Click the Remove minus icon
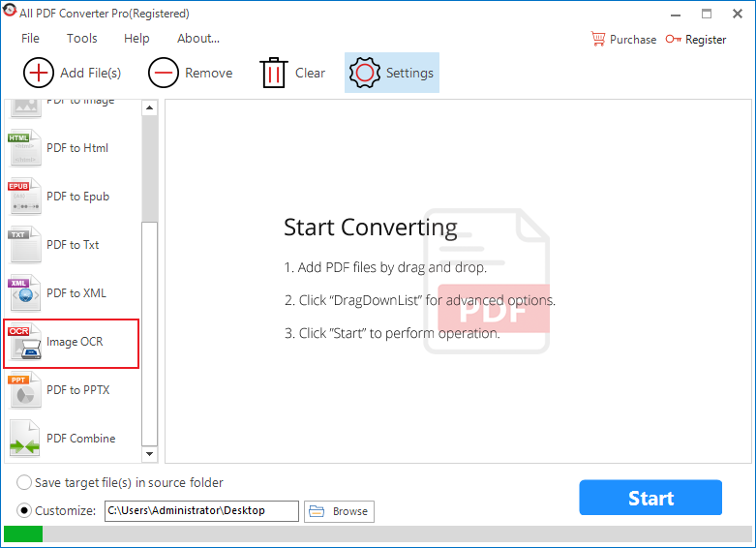 click(164, 73)
